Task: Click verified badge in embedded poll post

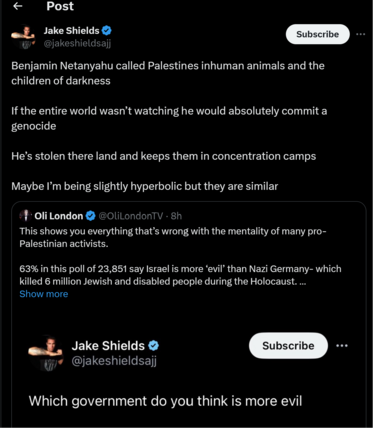Action: 153,346
